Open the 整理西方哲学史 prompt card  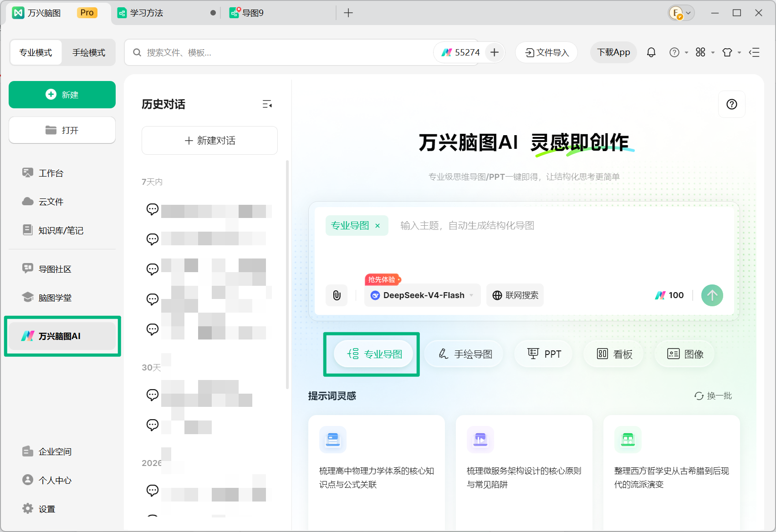tap(672, 472)
